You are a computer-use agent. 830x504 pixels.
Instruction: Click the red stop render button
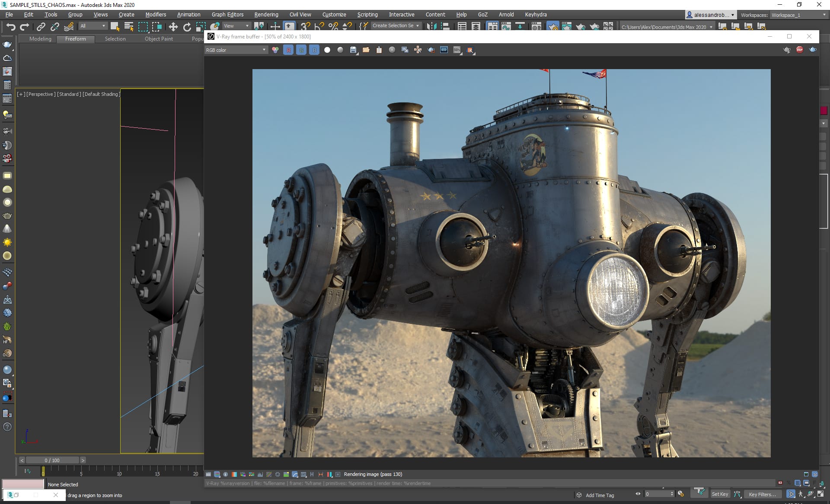(x=800, y=50)
